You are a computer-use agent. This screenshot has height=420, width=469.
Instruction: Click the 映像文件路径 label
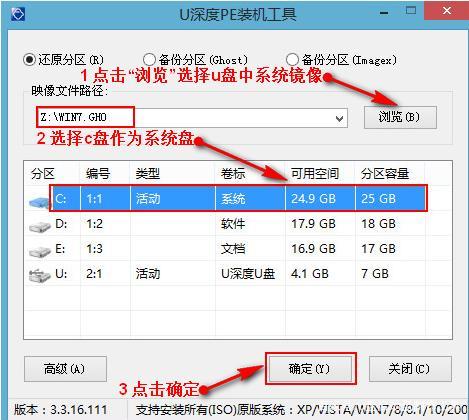pyautogui.click(x=69, y=90)
